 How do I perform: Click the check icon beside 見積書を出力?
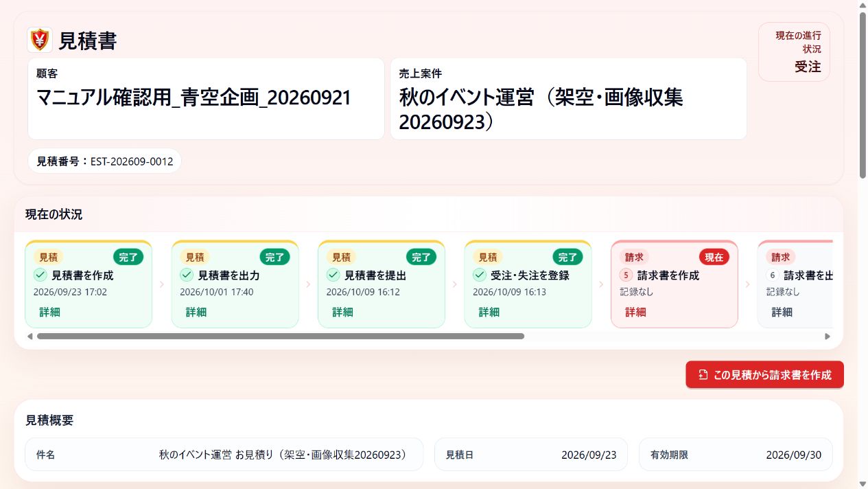click(x=186, y=275)
